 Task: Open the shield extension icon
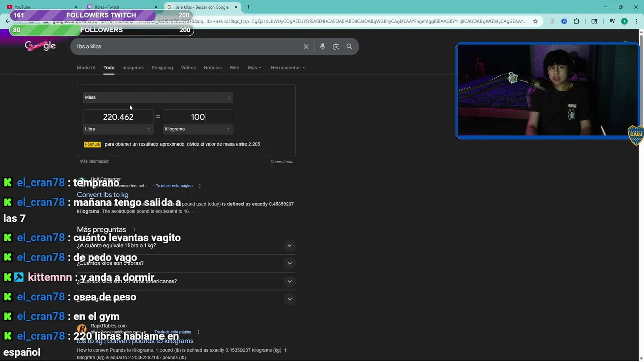pyautogui.click(x=552, y=21)
